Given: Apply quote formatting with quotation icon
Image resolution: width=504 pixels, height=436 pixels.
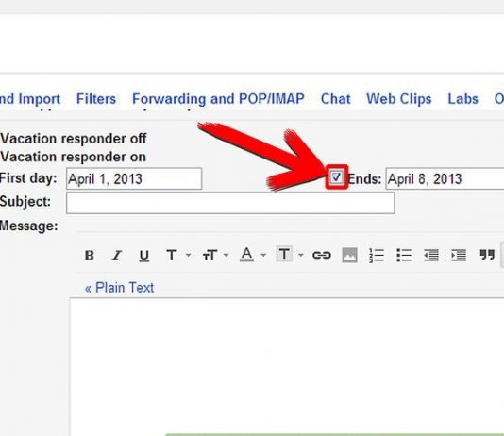Looking at the screenshot, I should (x=487, y=255).
